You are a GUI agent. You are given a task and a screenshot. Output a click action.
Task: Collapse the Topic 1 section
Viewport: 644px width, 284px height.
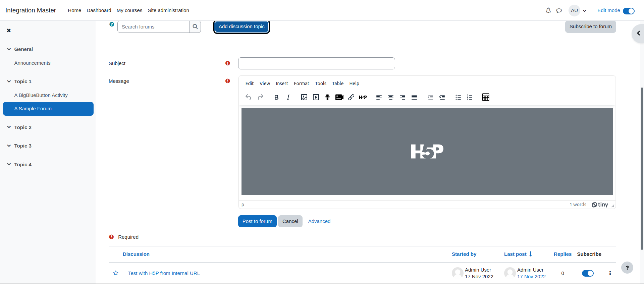9,81
